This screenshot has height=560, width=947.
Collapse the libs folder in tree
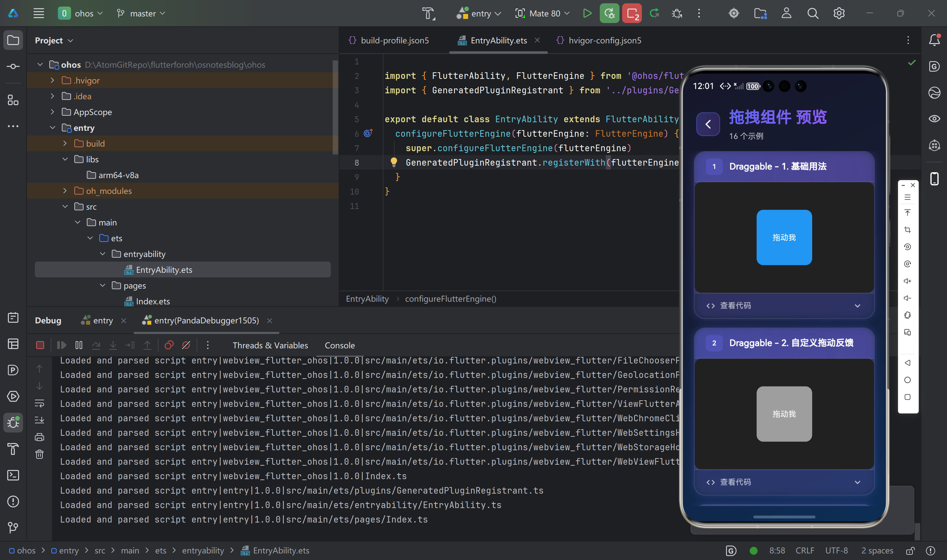point(65,159)
